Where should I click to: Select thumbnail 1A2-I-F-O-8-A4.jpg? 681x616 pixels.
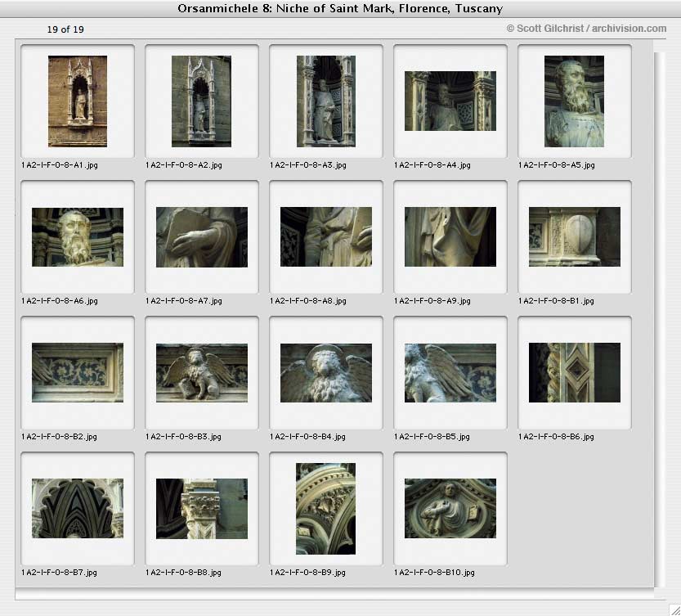[450, 101]
